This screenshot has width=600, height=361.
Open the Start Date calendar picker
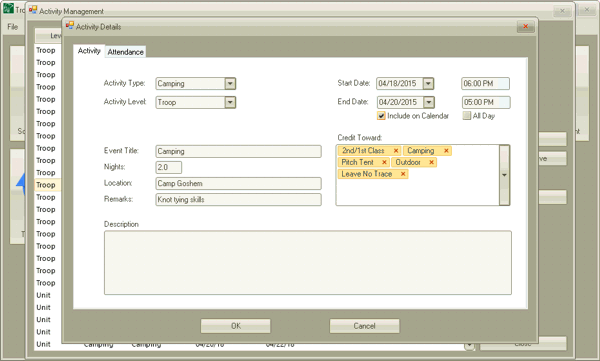pos(428,83)
